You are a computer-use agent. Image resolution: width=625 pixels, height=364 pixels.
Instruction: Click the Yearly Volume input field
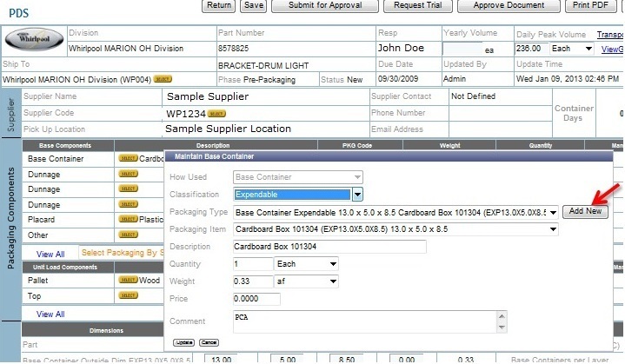point(462,50)
